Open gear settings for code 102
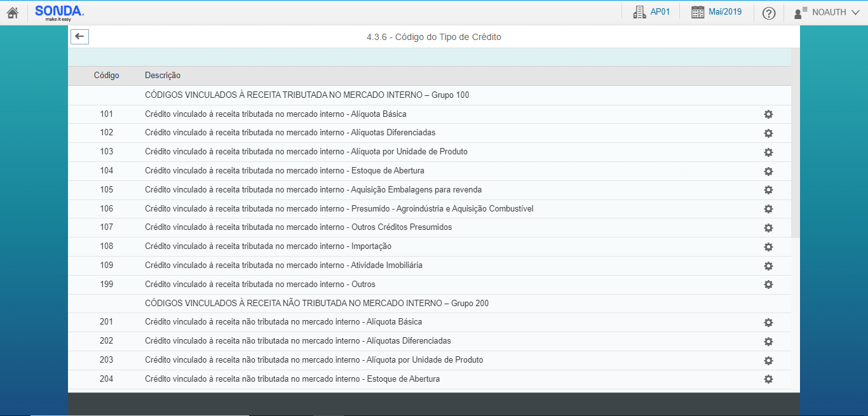The image size is (868, 416). coord(768,133)
